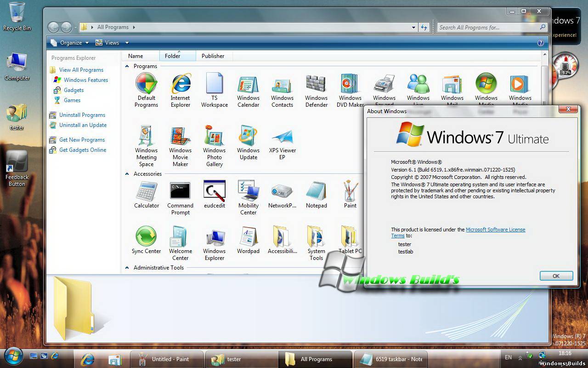The image size is (588, 368).
Task: Open the Start menu orb
Action: pos(13,356)
